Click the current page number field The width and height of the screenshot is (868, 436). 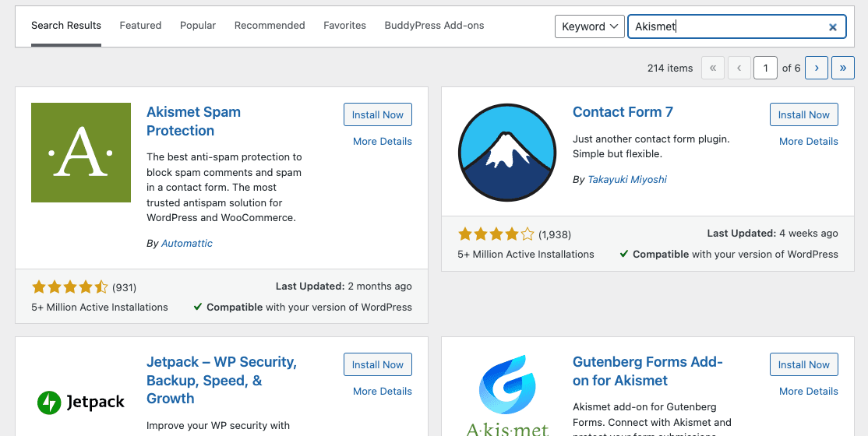[x=766, y=68]
